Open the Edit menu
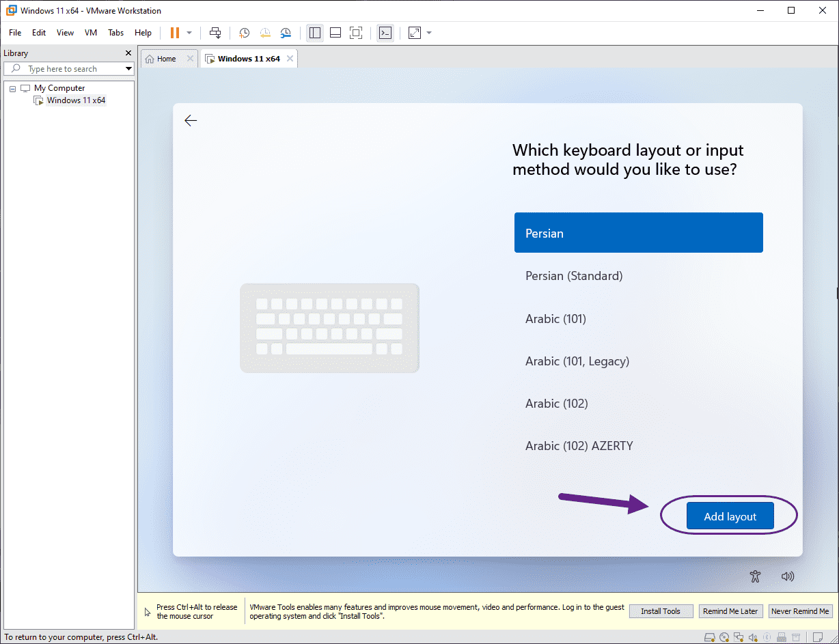 pos(39,33)
